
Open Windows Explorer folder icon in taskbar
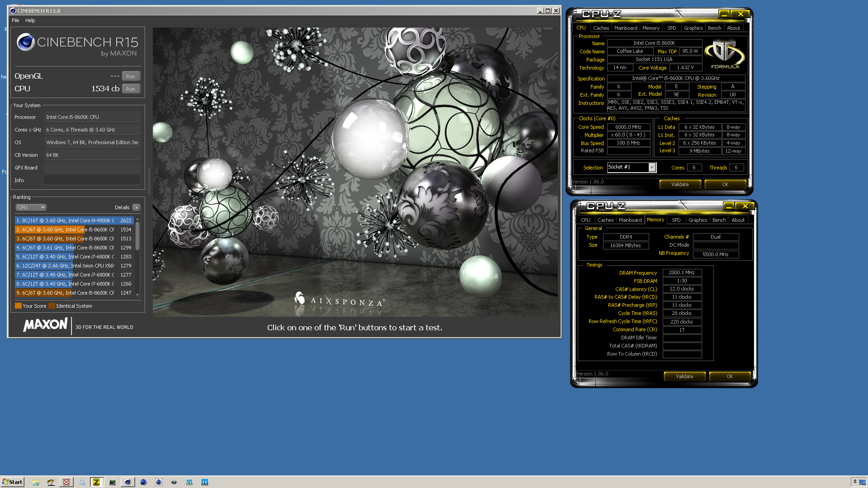pyautogui.click(x=36, y=482)
